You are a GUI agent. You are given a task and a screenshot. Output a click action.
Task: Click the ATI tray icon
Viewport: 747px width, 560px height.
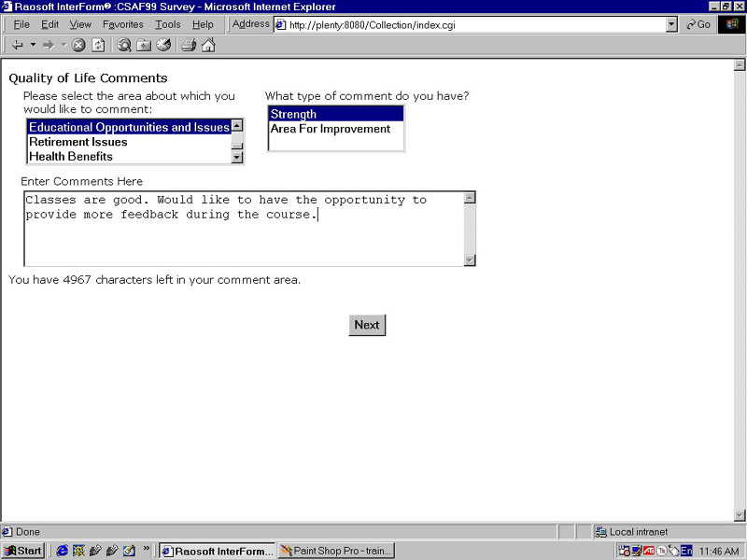pyautogui.click(x=649, y=551)
